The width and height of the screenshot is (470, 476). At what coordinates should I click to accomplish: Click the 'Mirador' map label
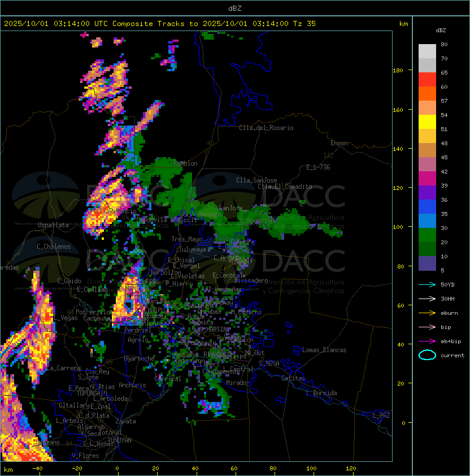(x=238, y=383)
